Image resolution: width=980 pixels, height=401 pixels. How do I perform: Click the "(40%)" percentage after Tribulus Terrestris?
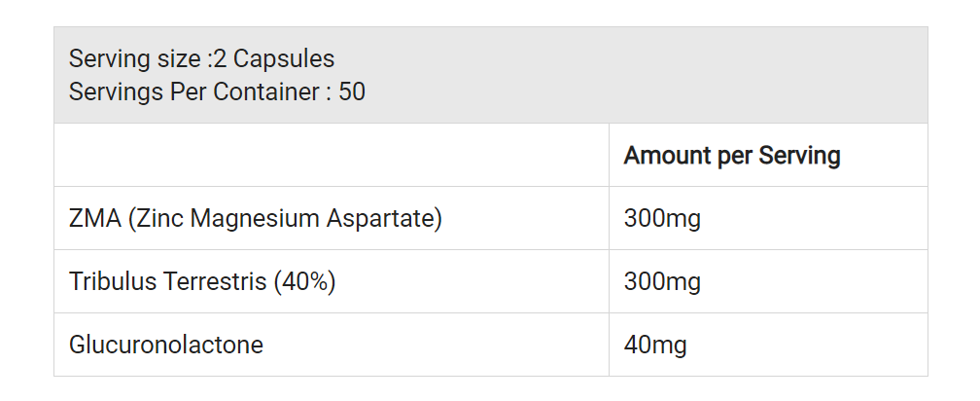pos(304,282)
